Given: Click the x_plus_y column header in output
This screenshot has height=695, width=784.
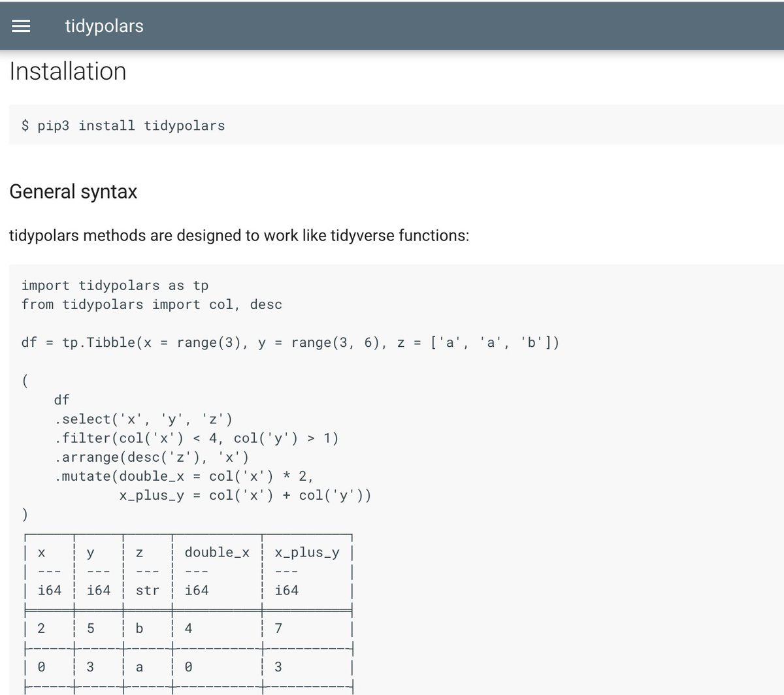Looking at the screenshot, I should pyautogui.click(x=307, y=553).
